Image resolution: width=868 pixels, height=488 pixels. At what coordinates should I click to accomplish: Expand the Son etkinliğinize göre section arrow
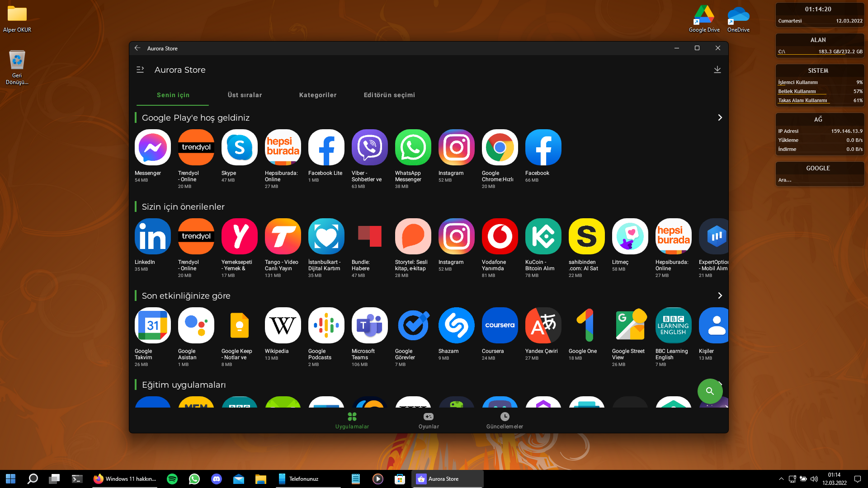720,296
